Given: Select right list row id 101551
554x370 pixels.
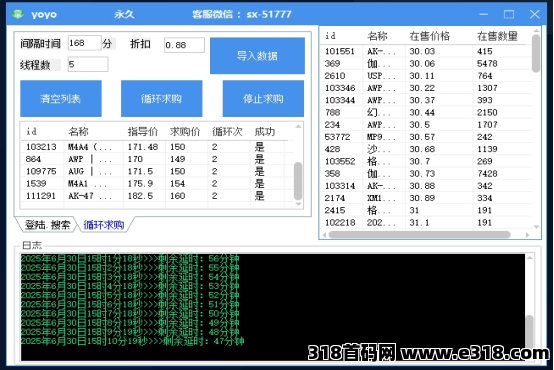Looking at the screenshot, I should (426, 51).
